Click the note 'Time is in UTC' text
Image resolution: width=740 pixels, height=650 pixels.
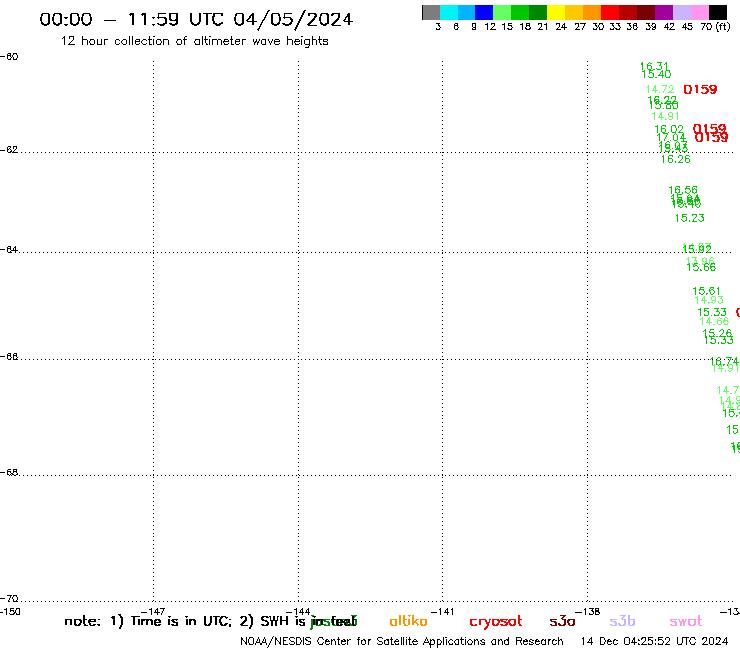181,621
